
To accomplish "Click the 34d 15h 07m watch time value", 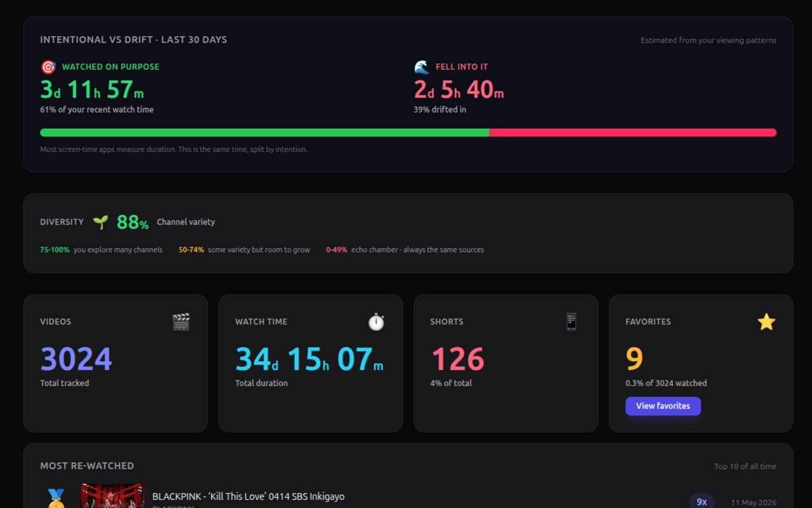I will tap(309, 359).
